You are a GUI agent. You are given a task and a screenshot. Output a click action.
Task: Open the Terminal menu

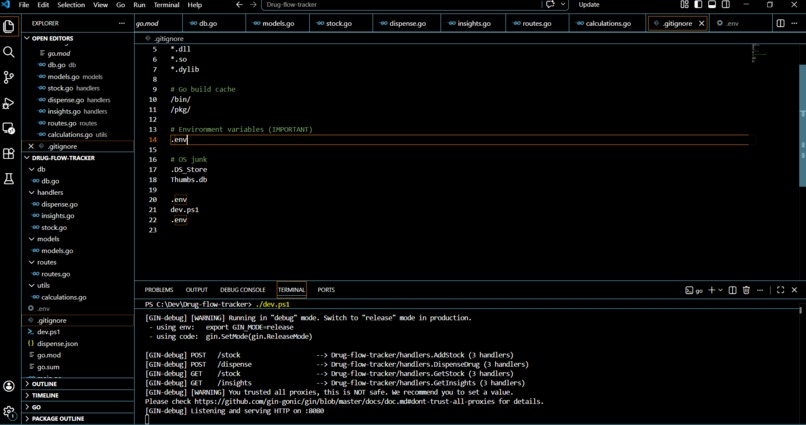pos(167,5)
